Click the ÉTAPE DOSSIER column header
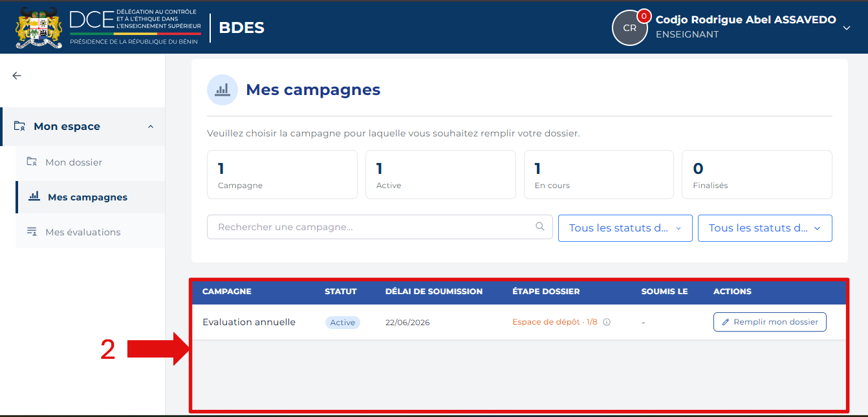The image size is (868, 417). tap(546, 292)
